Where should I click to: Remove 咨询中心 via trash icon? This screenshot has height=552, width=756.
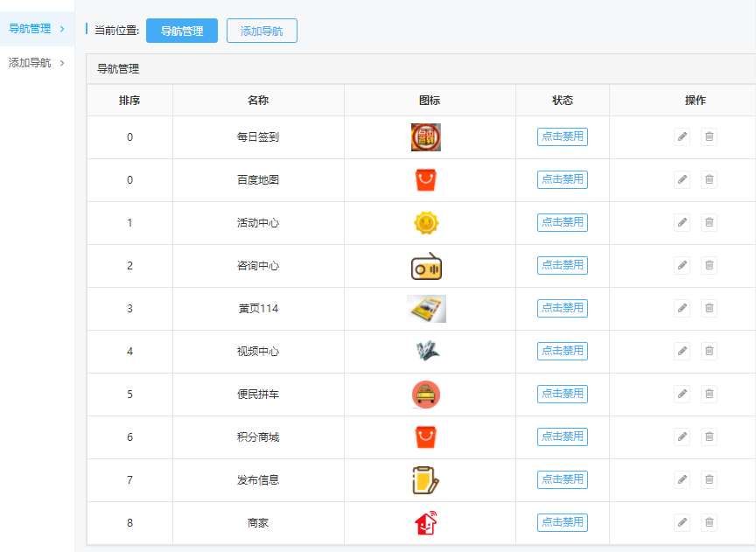[709, 266]
